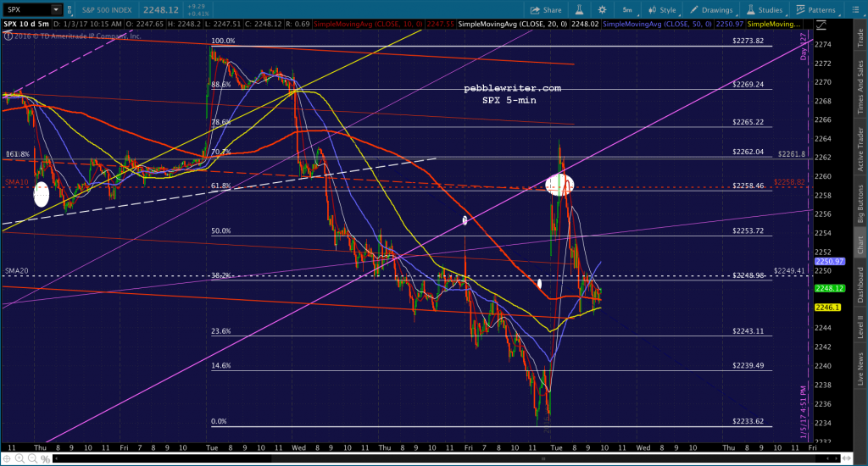Click the SPX symbol input field

point(27,9)
